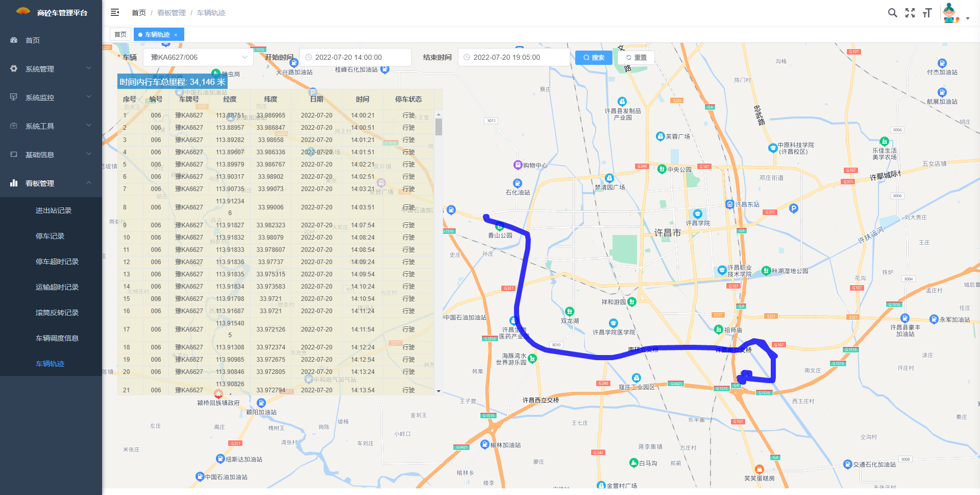
Task: Switch to the 首页 tab
Action: point(120,35)
